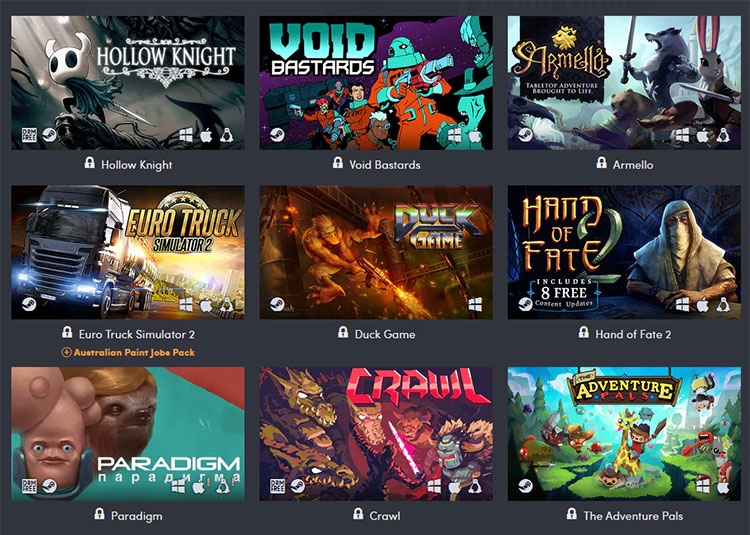Click the Linux penguin icon on Armello tile

point(723,135)
